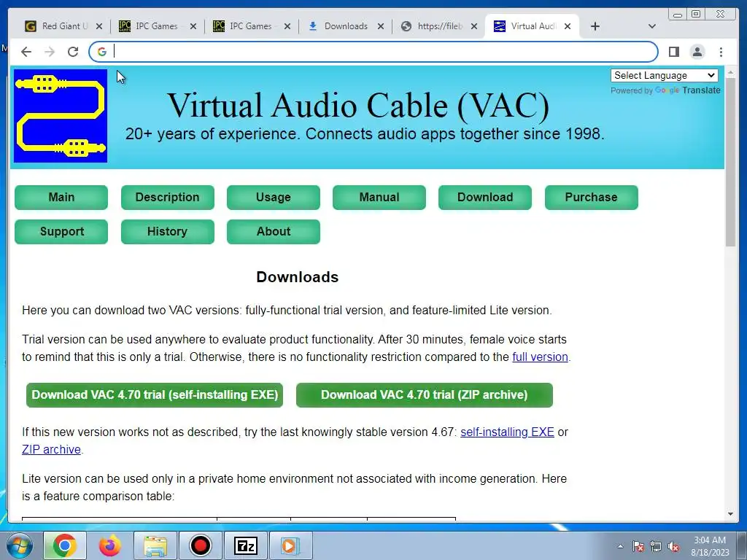Open the clock showing 3:04 AM

710,546
